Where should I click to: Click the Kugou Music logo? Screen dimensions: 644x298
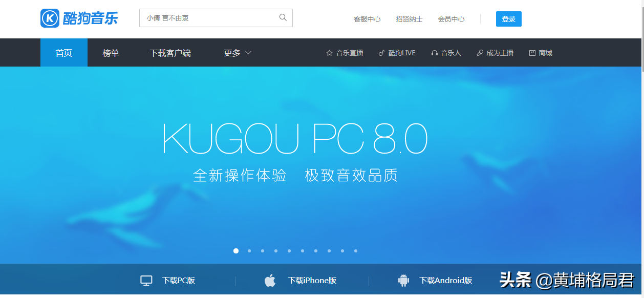coord(79,18)
